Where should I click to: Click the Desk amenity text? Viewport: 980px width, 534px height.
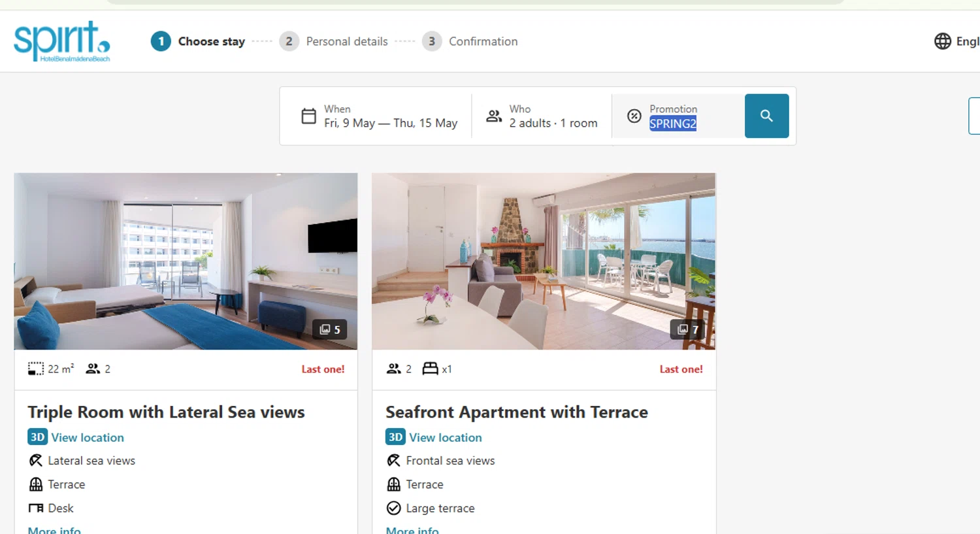point(61,508)
